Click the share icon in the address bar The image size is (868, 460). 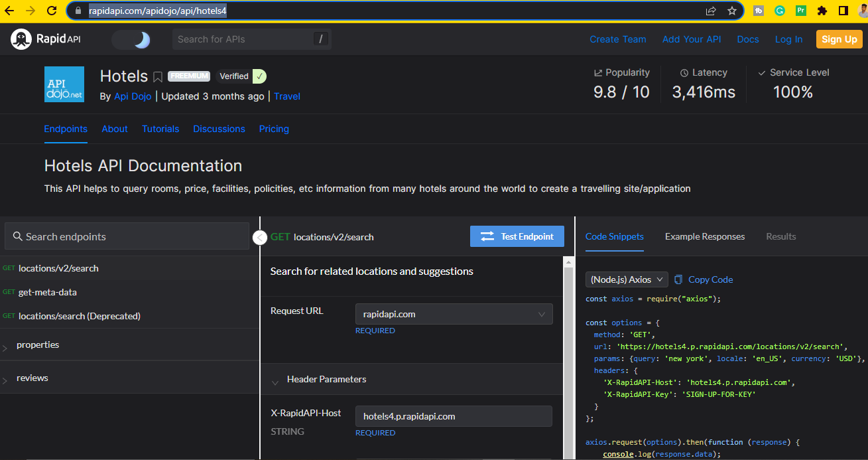coord(711,11)
